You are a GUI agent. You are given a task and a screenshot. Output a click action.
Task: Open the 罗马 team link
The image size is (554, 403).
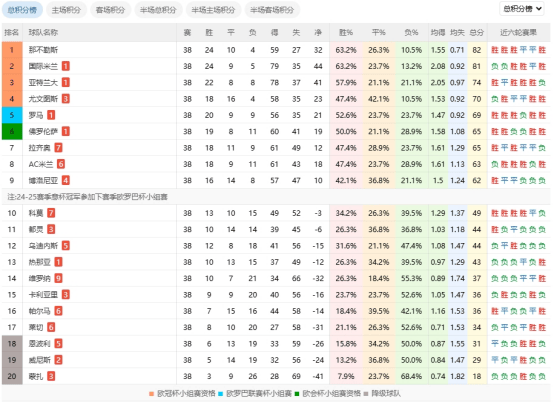36,115
